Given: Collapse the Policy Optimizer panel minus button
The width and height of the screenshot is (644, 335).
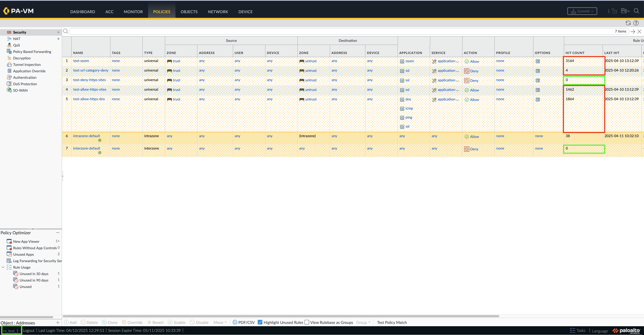Looking at the screenshot, I should (58, 233).
